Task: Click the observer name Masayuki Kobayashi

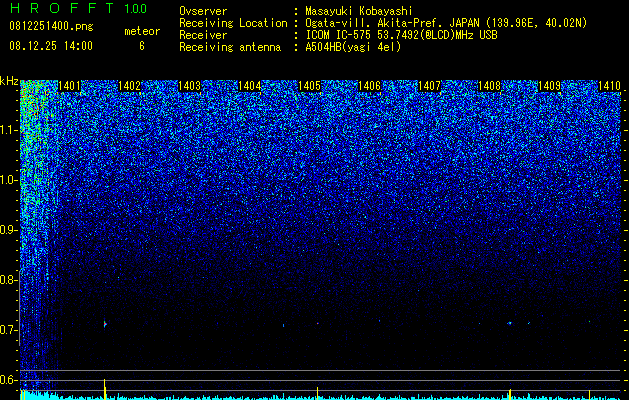Action: coord(359,11)
